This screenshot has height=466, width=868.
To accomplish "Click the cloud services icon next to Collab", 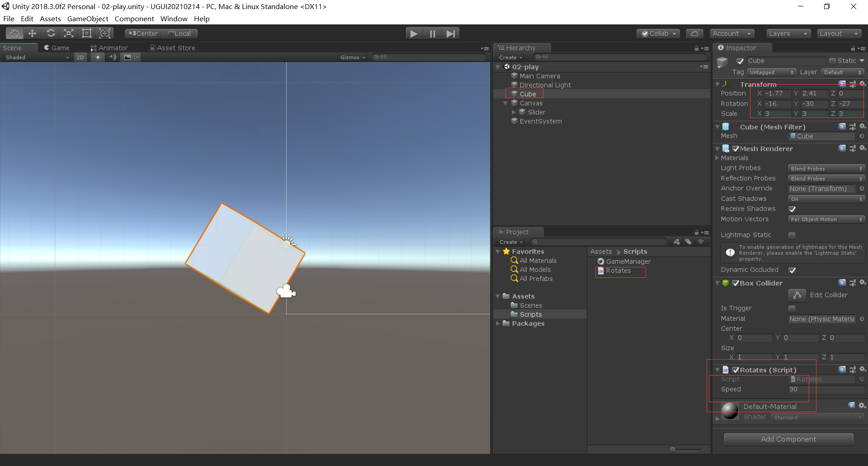I will (694, 33).
